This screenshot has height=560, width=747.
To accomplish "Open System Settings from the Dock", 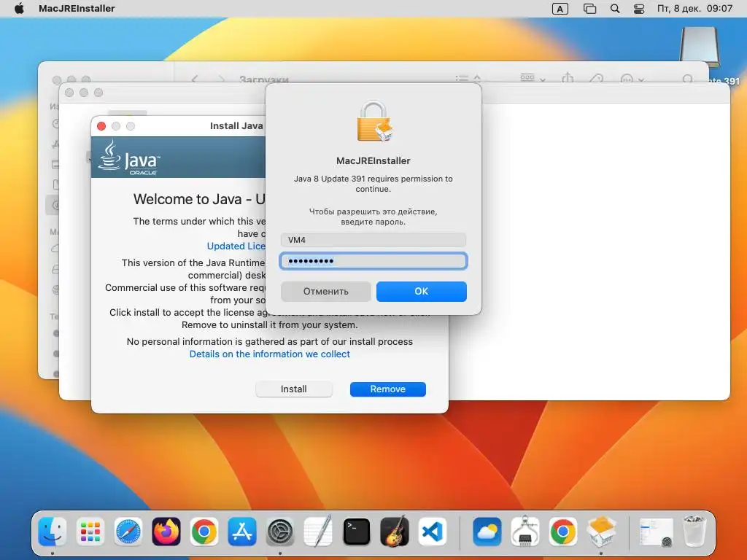I will pos(280,532).
